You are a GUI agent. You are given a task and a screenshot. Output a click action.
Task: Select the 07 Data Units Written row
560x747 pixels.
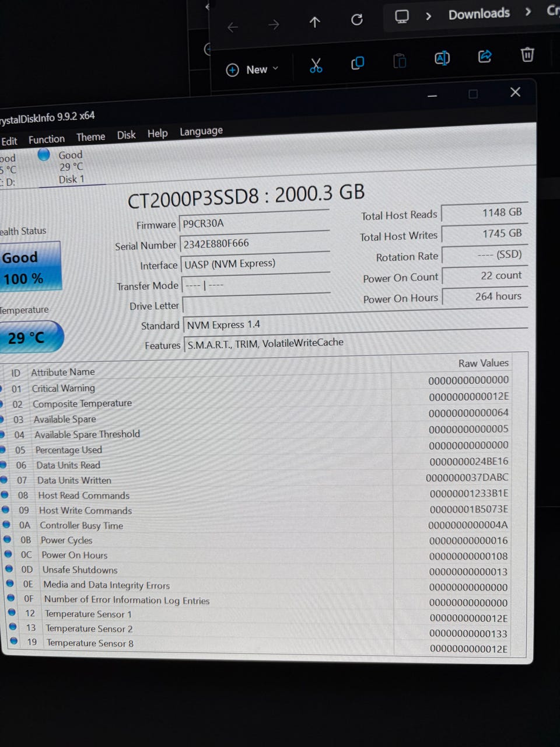click(257, 479)
